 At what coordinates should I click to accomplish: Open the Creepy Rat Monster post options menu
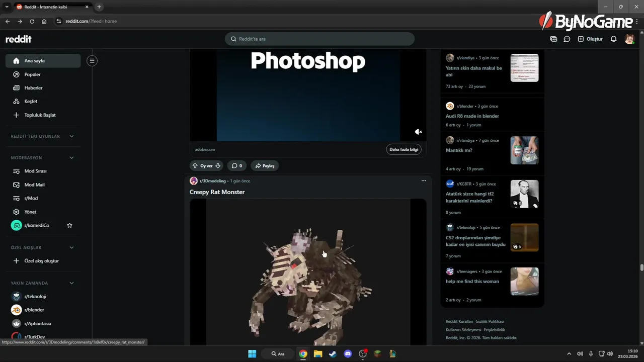(x=424, y=181)
